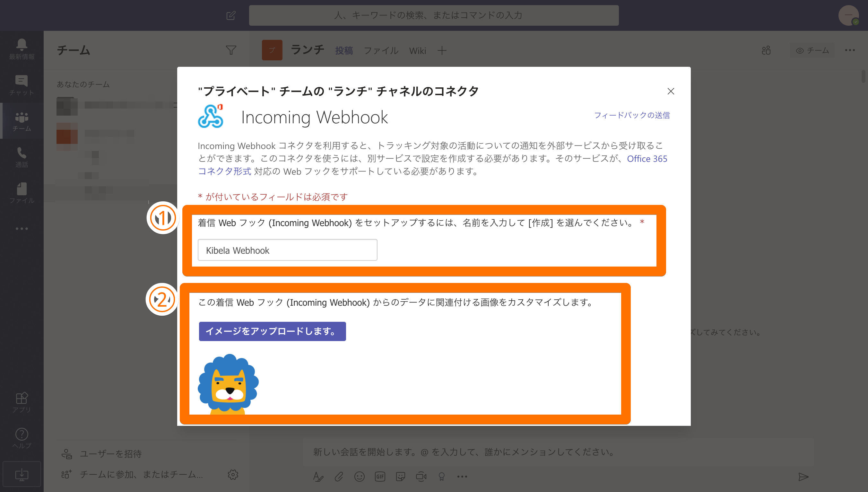The image size is (868, 492).
Task: Switch to the Wiki tab
Action: pyautogui.click(x=417, y=51)
